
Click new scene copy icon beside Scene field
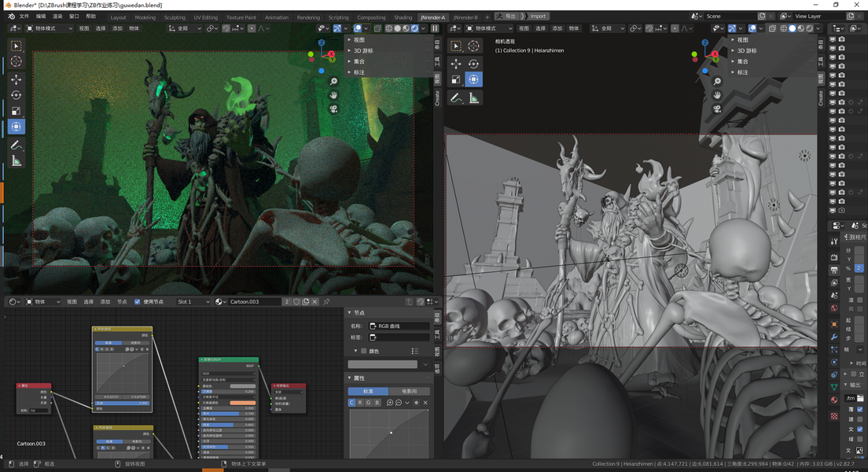[762, 17]
